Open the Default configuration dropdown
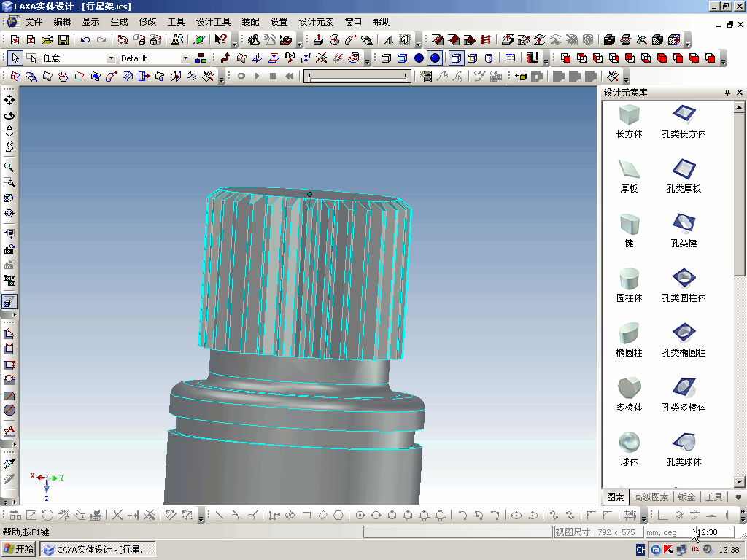Screen dimensions: 747x560 click(x=185, y=58)
